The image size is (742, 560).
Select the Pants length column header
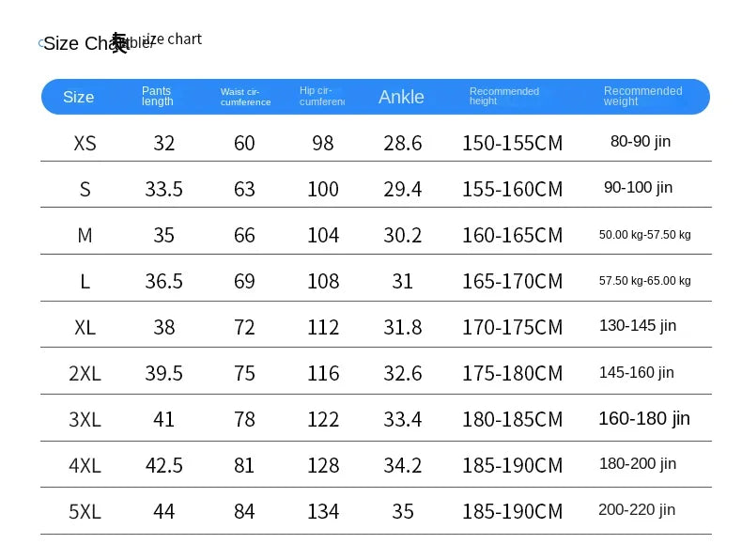(157, 96)
